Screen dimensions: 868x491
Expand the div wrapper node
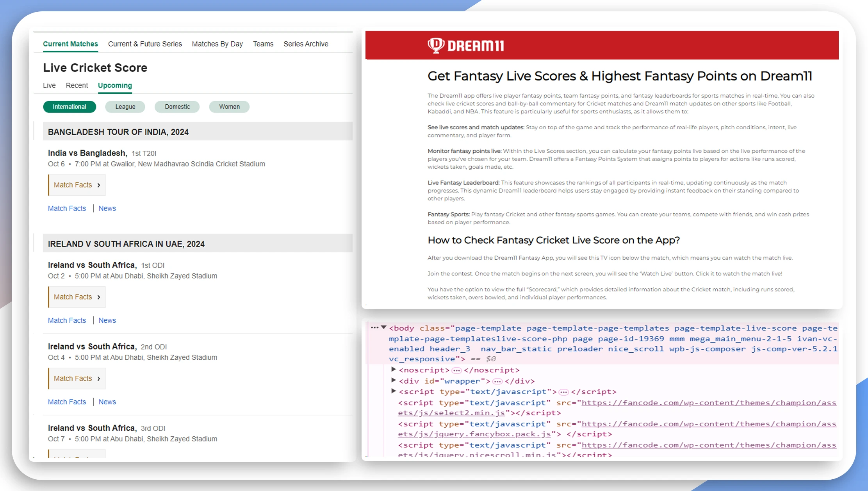pyautogui.click(x=394, y=380)
